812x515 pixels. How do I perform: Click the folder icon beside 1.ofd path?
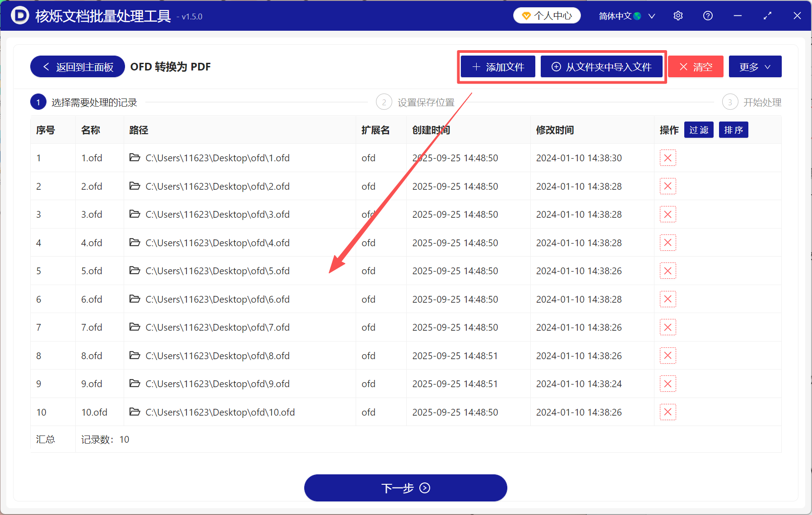point(135,158)
